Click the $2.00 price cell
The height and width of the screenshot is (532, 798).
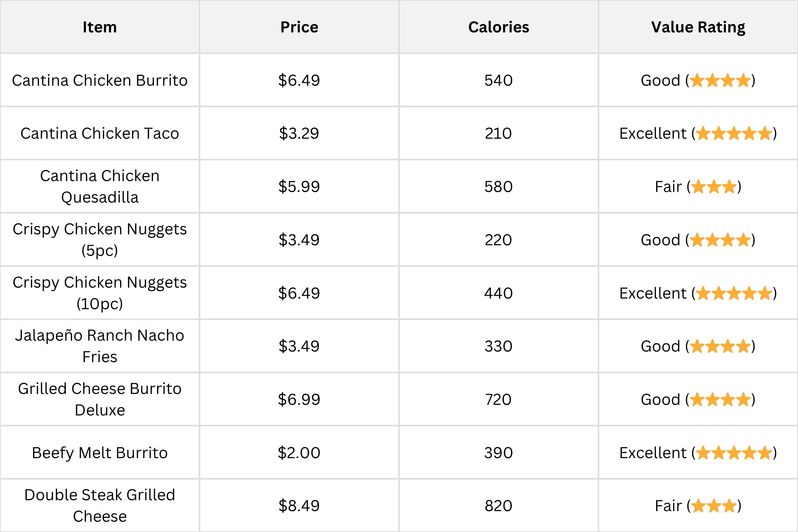299,453
